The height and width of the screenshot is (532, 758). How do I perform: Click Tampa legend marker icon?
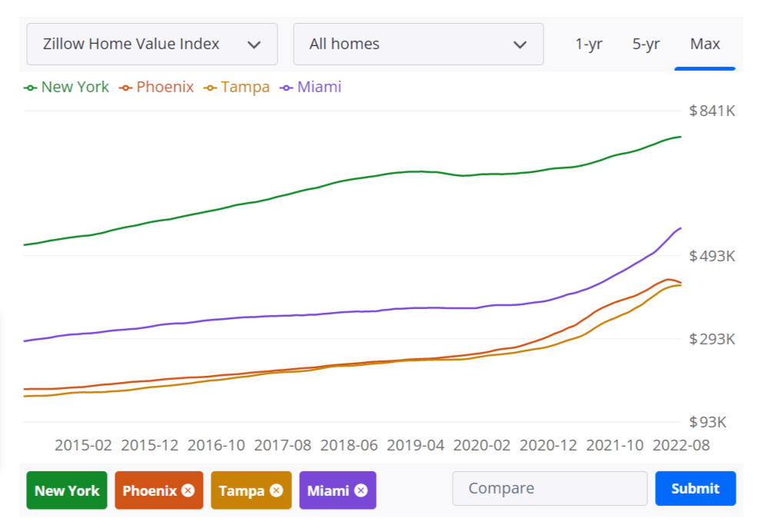pyautogui.click(x=211, y=88)
